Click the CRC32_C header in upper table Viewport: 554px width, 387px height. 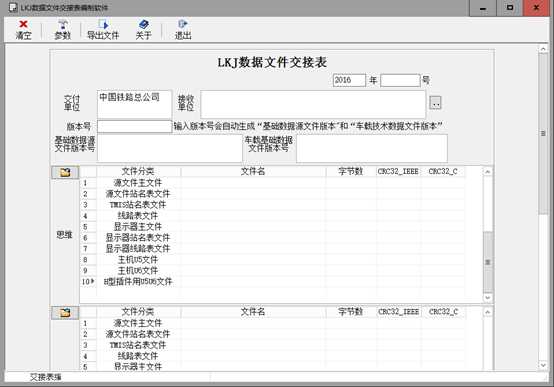(x=443, y=171)
